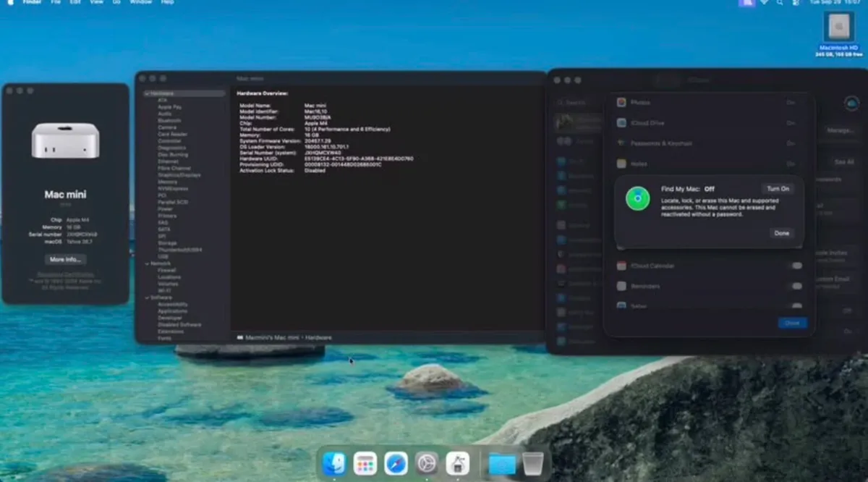Viewport: 868px width, 482px height.
Task: Select NVMExpress in Hardware list
Action: 172,188
